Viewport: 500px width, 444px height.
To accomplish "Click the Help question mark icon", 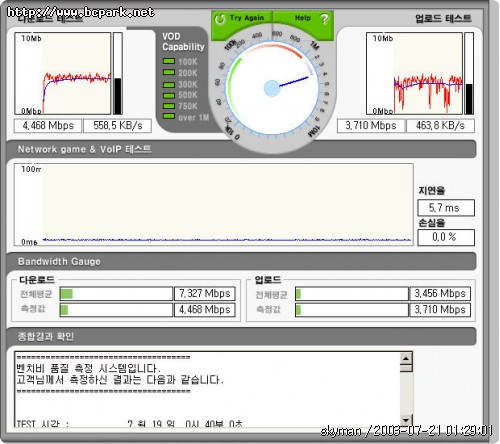I will (x=324, y=19).
